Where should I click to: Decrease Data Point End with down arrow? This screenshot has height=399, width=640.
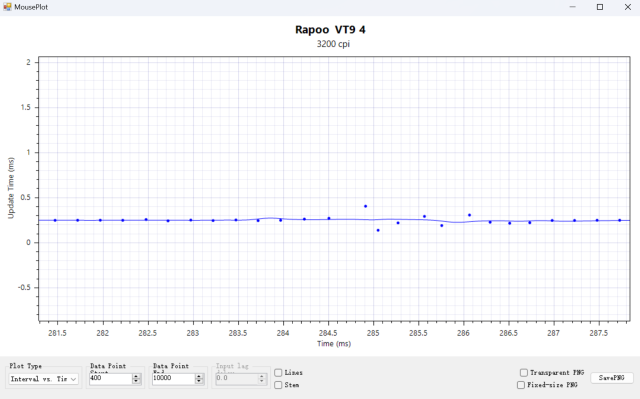point(199,381)
